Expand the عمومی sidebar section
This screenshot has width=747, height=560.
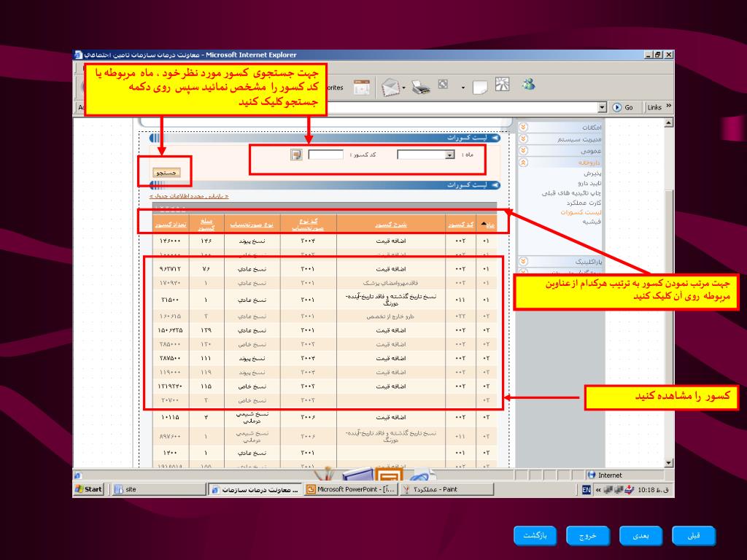click(523, 150)
